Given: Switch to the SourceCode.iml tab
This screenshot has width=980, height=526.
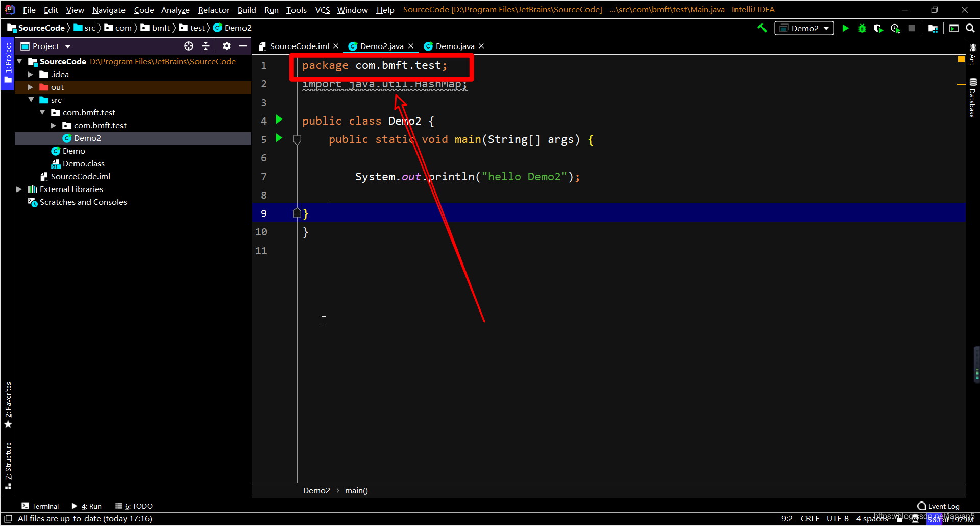Looking at the screenshot, I should pos(299,46).
